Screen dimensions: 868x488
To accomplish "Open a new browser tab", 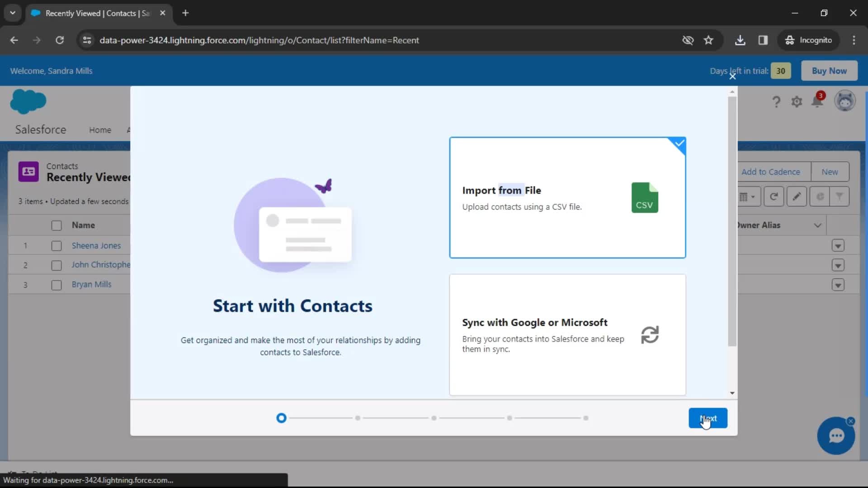I will pyautogui.click(x=185, y=13).
